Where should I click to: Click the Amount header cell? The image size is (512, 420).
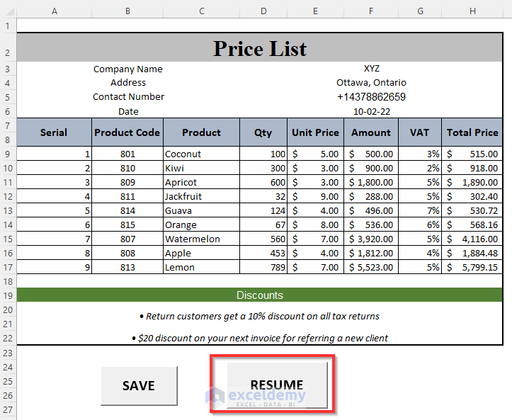click(371, 132)
